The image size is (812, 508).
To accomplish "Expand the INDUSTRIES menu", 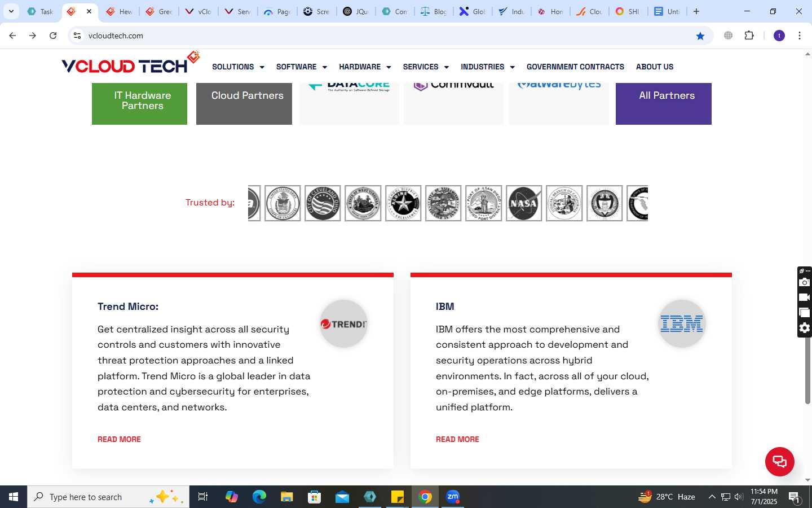I will pos(488,67).
